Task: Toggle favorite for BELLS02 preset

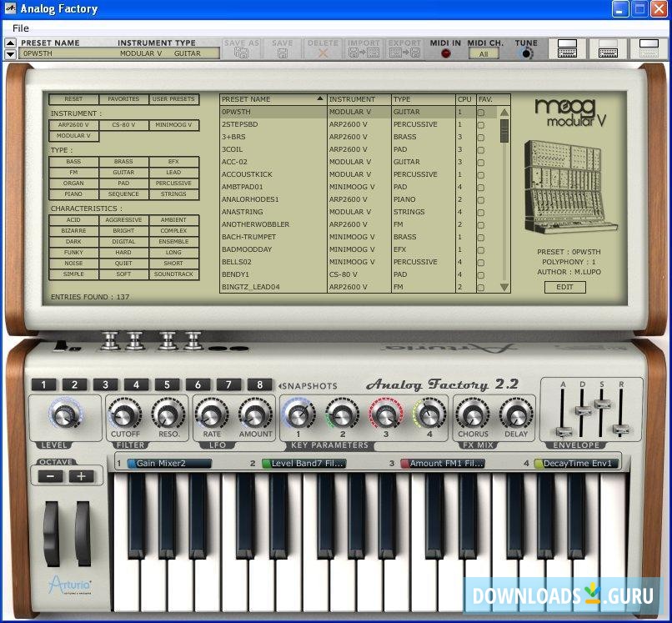Action: (x=480, y=262)
